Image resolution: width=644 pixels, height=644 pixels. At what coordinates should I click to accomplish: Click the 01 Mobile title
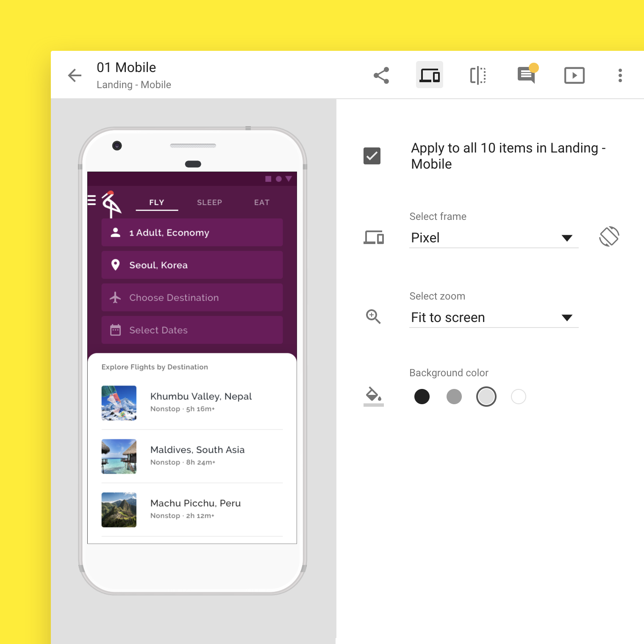coord(126,67)
